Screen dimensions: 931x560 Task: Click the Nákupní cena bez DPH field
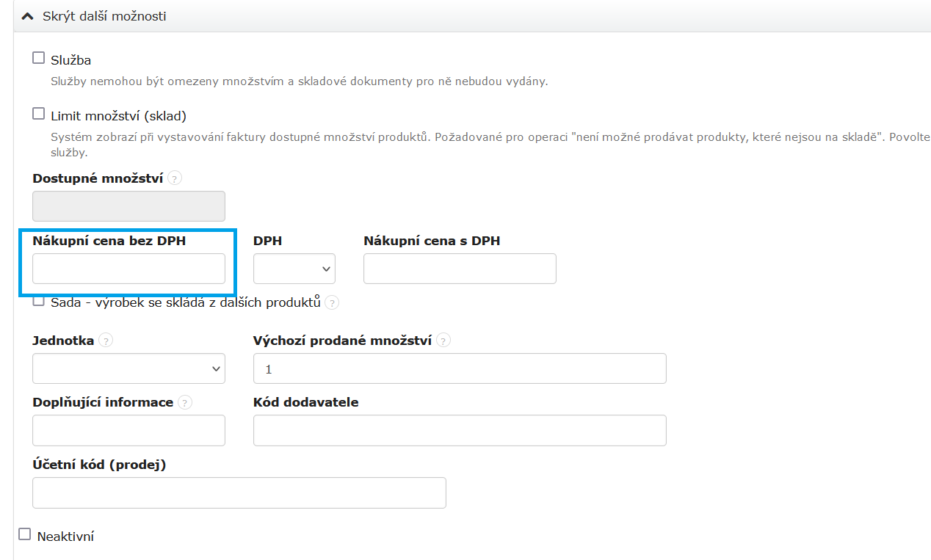pos(128,269)
